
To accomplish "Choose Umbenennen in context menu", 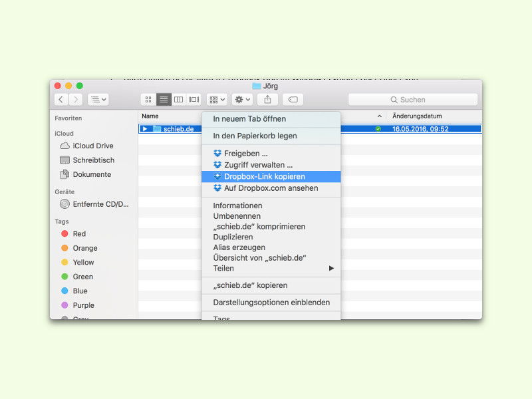I will pyautogui.click(x=271, y=216).
